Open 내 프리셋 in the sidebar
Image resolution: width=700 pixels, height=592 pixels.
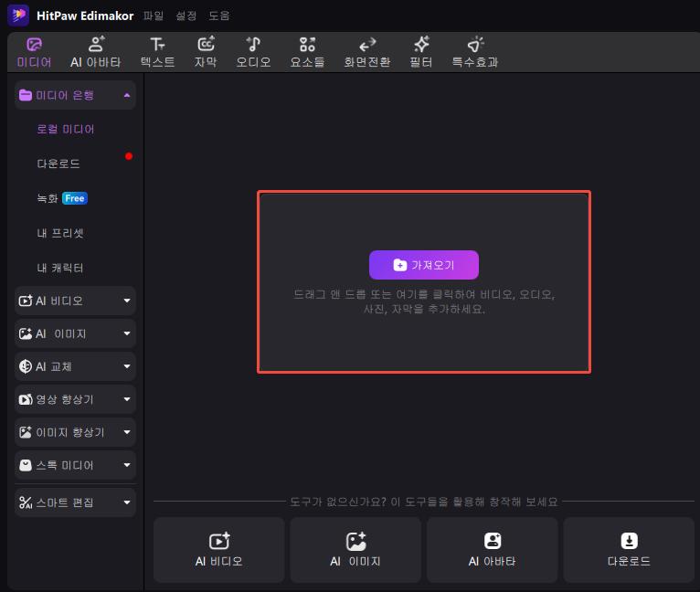(60, 233)
